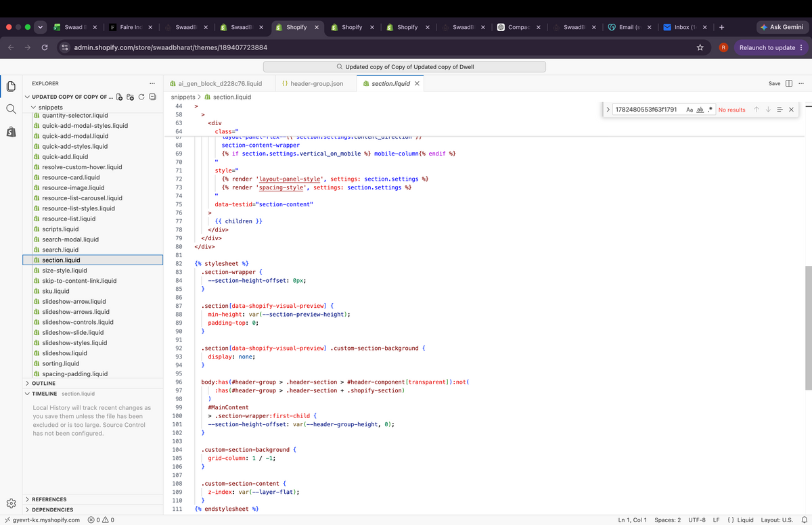Collapse all folders in Explorer
Image resolution: width=812 pixels, height=525 pixels.
[x=153, y=97]
